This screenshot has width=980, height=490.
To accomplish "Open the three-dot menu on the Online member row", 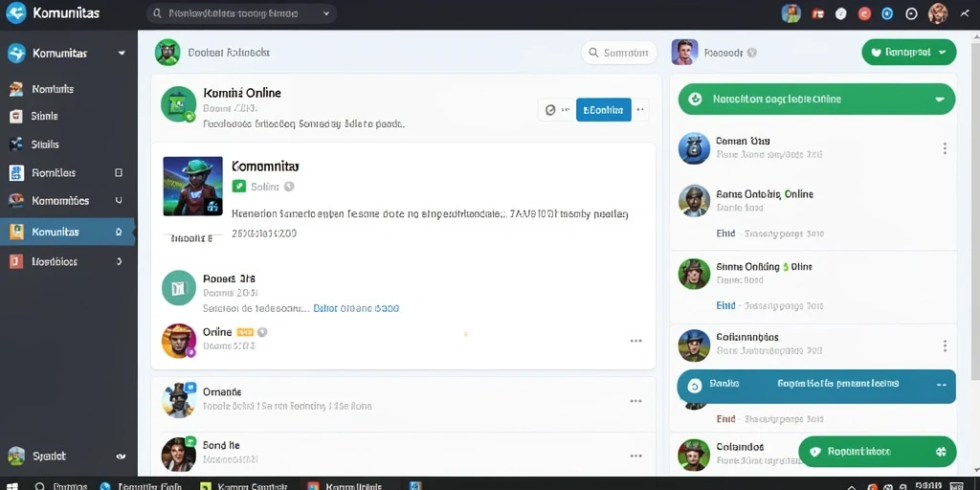I will (x=635, y=341).
